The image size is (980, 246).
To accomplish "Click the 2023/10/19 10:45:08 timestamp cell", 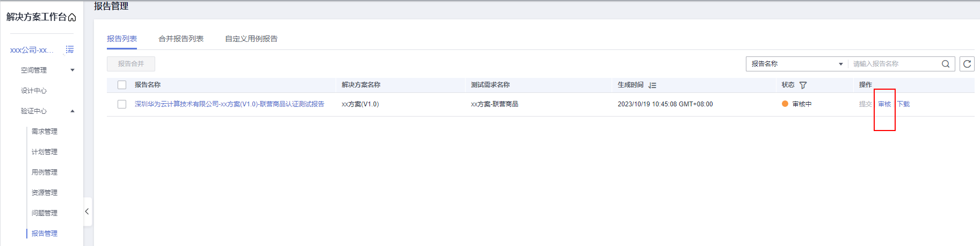I will point(665,104).
